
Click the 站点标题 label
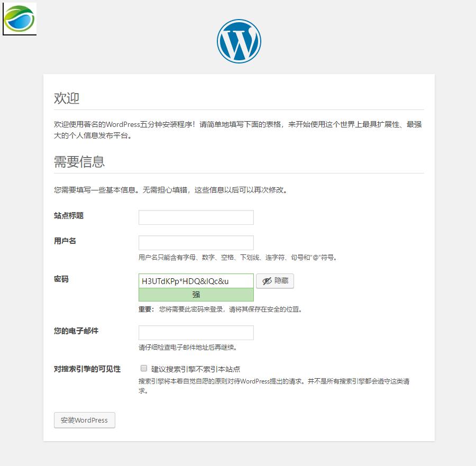pyautogui.click(x=69, y=215)
